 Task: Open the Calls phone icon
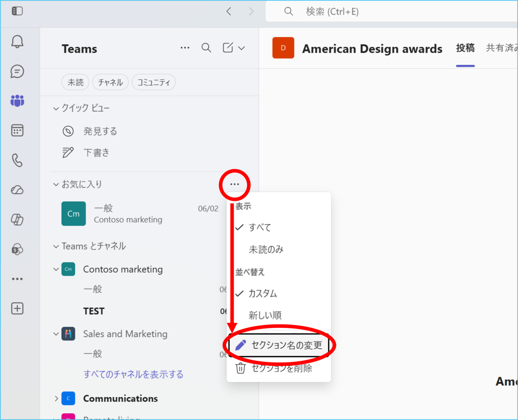click(17, 160)
